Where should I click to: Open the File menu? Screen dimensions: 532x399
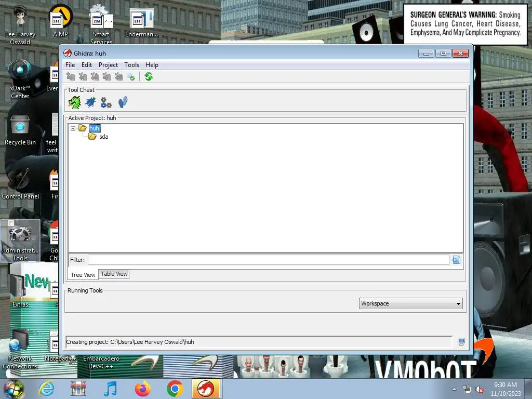[70, 65]
